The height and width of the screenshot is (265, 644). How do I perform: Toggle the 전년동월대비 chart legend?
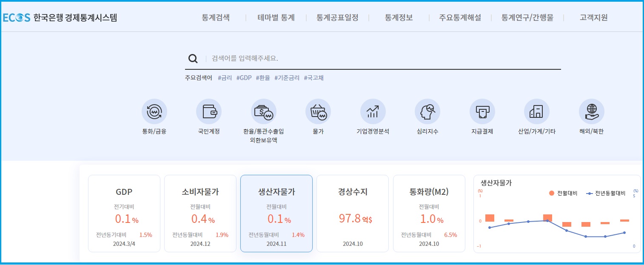pyautogui.click(x=606, y=193)
